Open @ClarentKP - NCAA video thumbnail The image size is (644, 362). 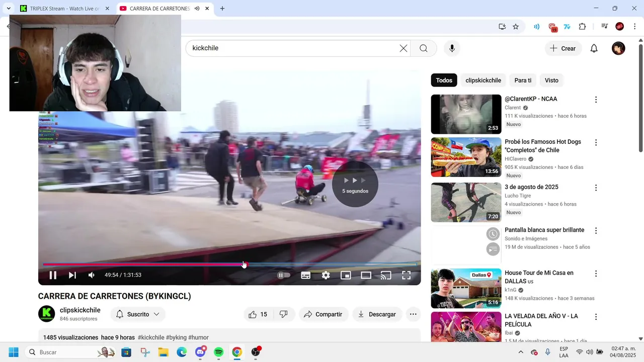[x=466, y=114]
